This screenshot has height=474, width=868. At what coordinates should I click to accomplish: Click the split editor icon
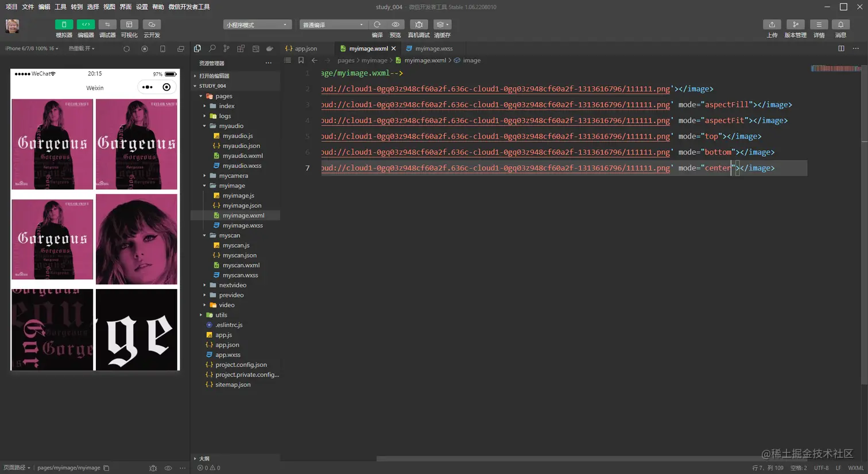[841, 49]
